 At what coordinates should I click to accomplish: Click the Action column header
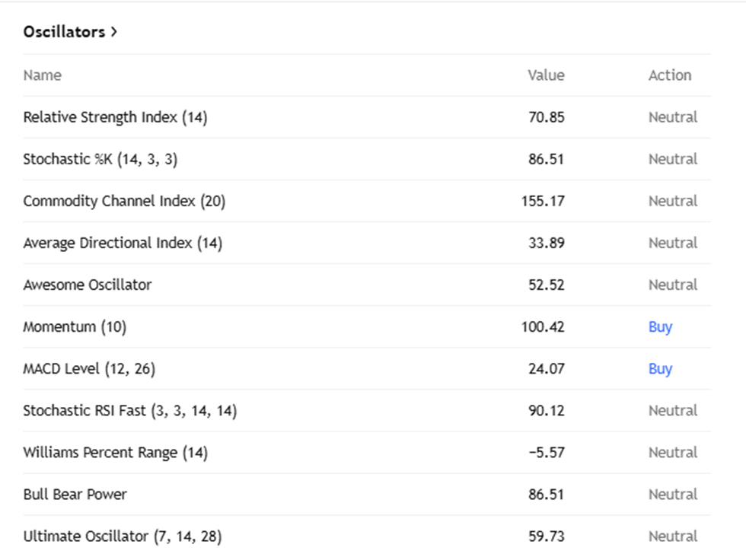670,75
